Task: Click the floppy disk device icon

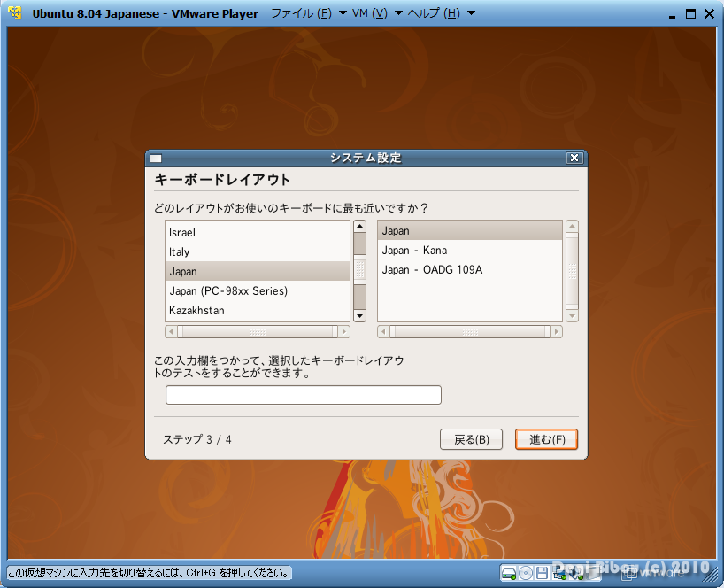Action: click(542, 573)
